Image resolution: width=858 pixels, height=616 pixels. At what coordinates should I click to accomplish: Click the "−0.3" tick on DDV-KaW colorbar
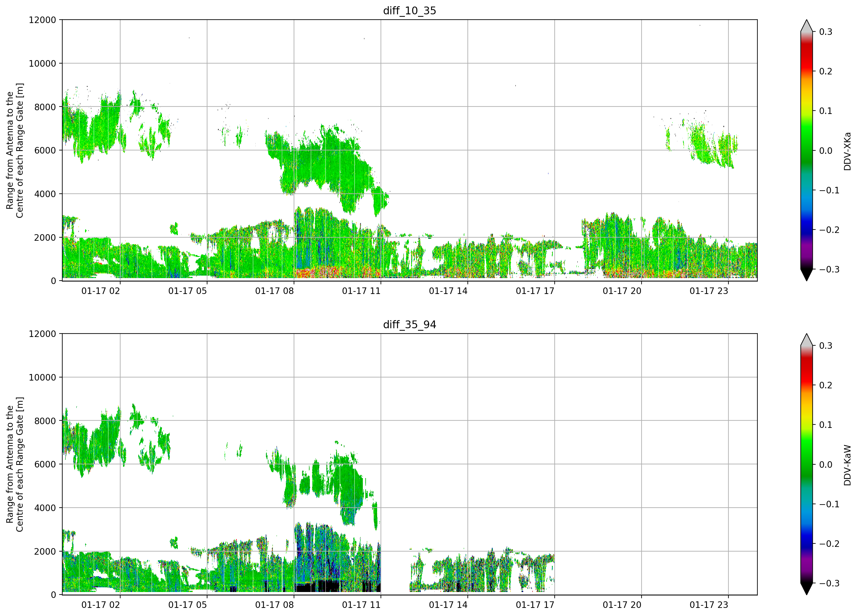pos(829,583)
